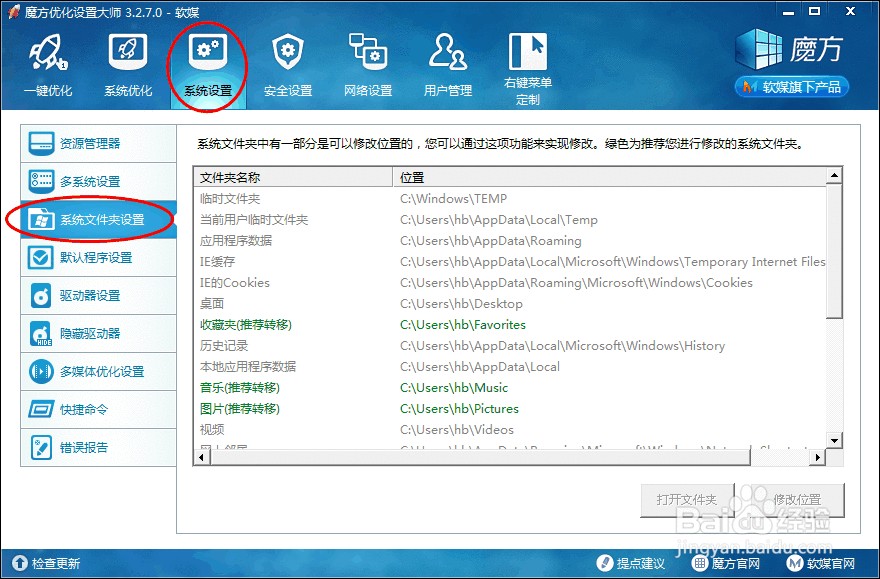880x579 pixels.
Task: Click path C:\Users\hb\Pictures
Action: 459,408
